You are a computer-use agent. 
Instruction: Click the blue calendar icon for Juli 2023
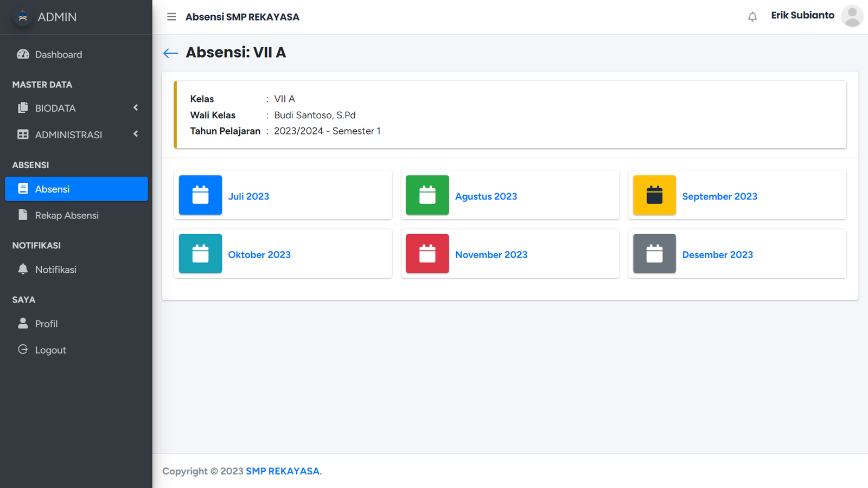[x=200, y=195]
